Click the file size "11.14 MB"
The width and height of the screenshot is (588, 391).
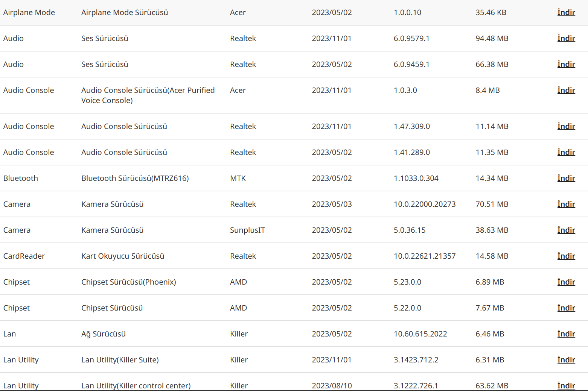(x=492, y=126)
